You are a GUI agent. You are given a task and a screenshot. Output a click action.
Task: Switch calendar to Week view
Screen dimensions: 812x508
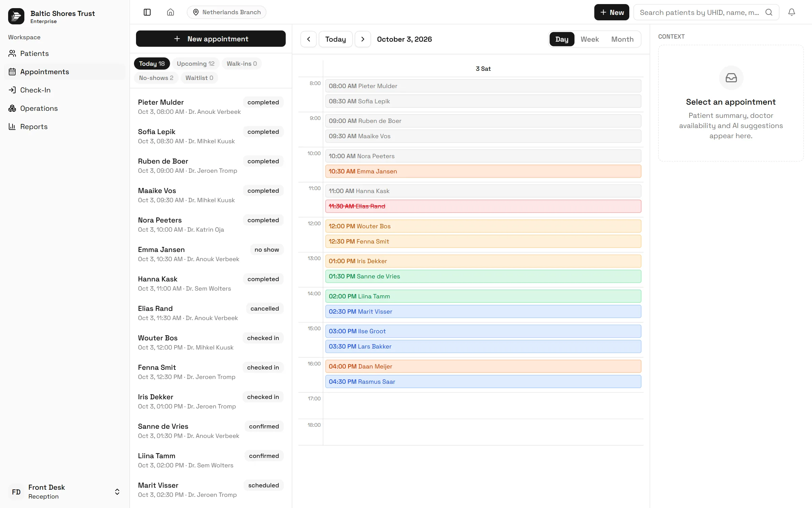pos(590,39)
